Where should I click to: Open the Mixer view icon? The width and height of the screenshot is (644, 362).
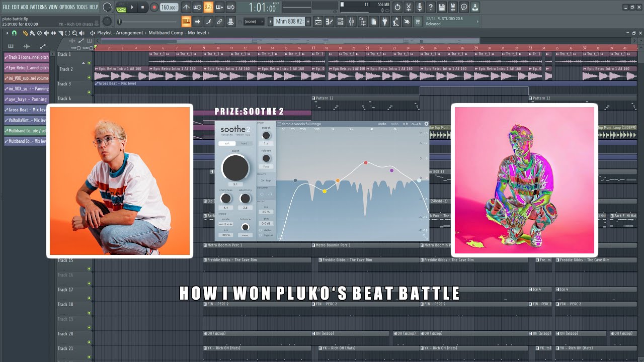[x=352, y=22]
